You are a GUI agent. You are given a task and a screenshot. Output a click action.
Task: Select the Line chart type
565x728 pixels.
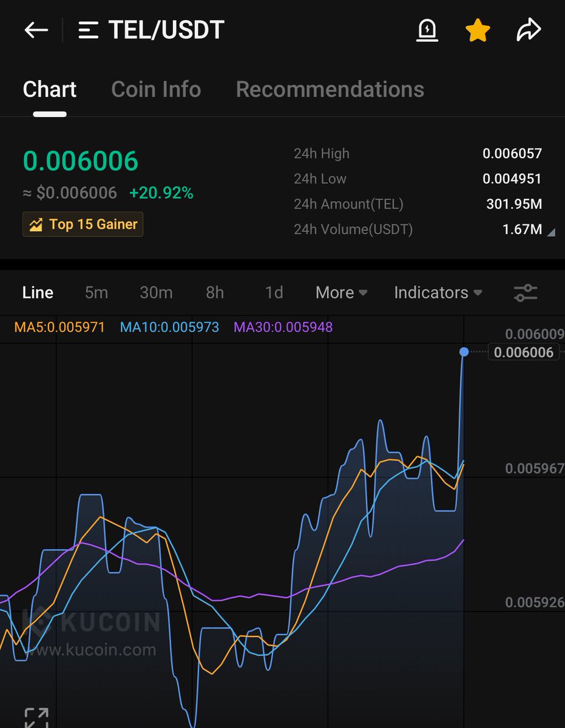point(38,292)
